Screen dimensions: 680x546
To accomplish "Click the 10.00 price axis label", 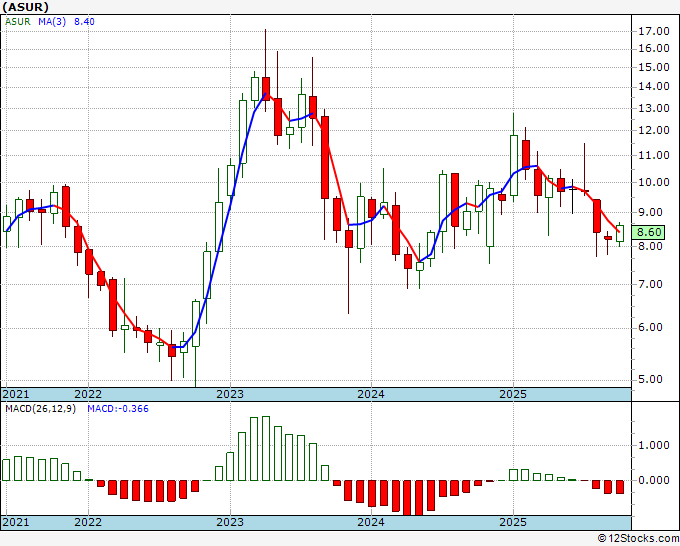I will (652, 182).
